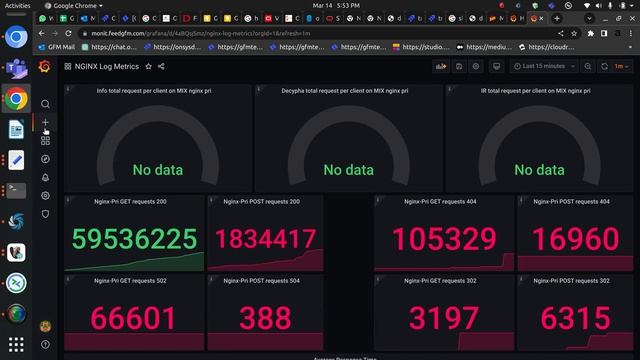Click the Chrome address bar URL

(200, 33)
